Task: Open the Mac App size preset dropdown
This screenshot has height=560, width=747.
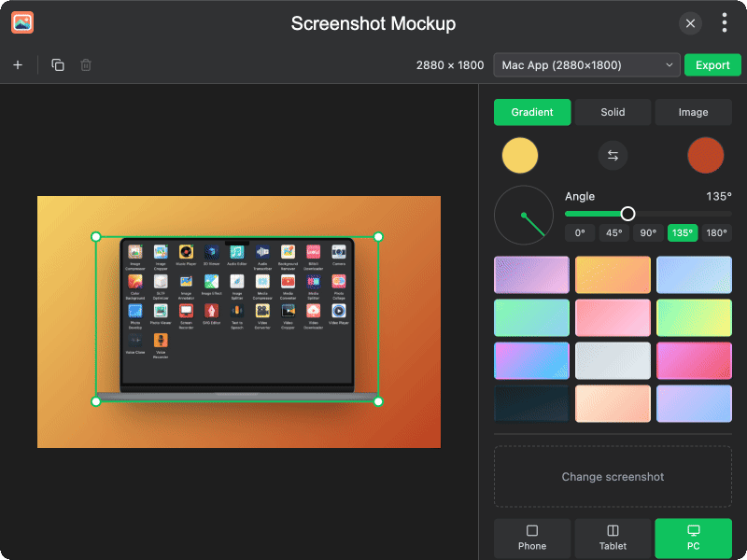Action: [586, 64]
